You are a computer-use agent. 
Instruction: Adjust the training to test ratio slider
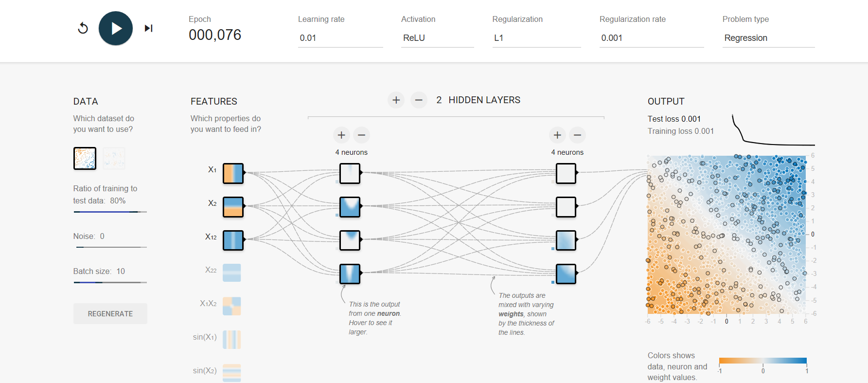(x=110, y=212)
